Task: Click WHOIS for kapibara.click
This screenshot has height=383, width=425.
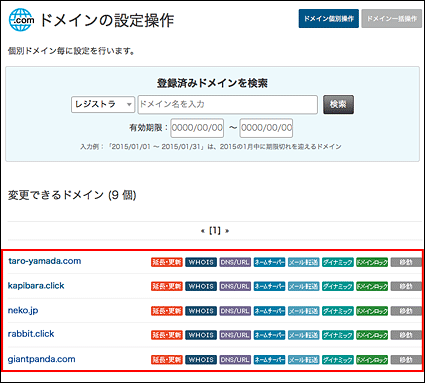Action: click(x=201, y=286)
